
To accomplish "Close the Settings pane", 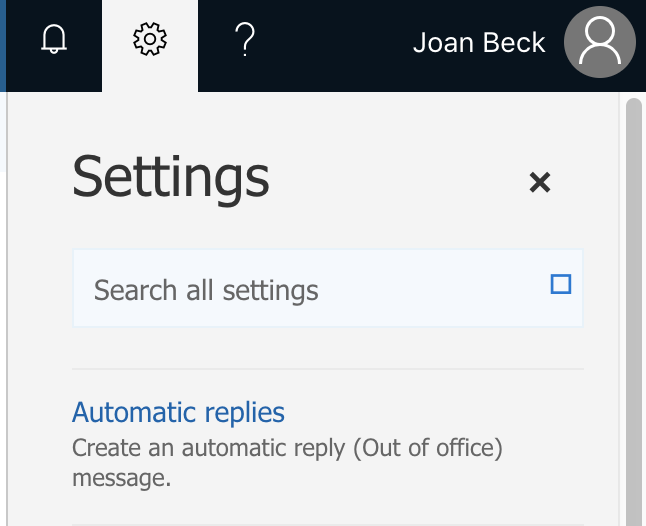I will click(540, 182).
